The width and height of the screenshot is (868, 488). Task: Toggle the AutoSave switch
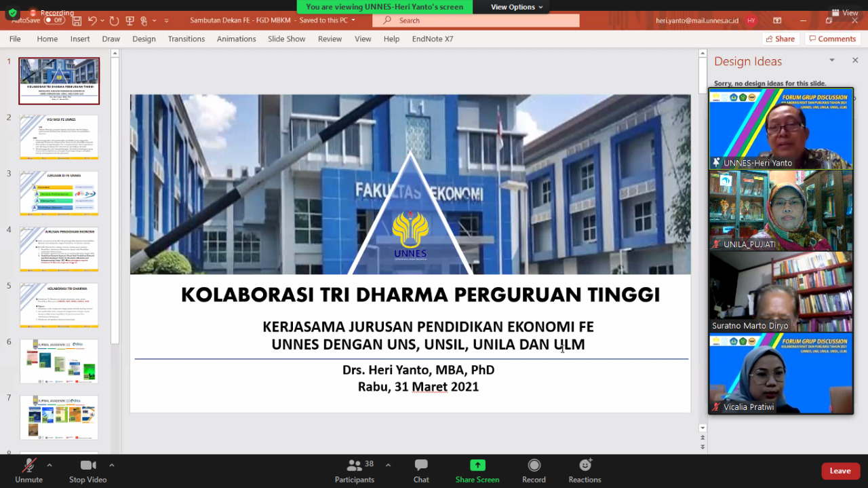pos(54,20)
